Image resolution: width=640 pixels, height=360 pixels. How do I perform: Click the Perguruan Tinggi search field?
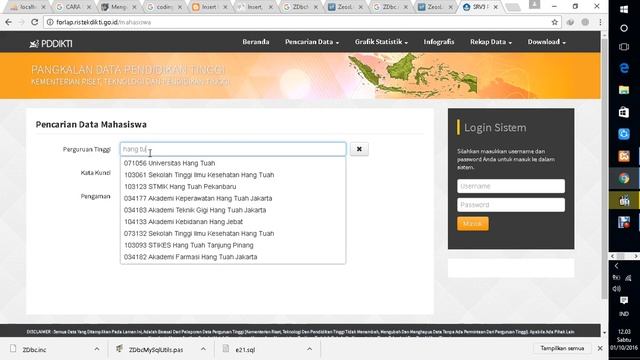pyautogui.click(x=233, y=149)
